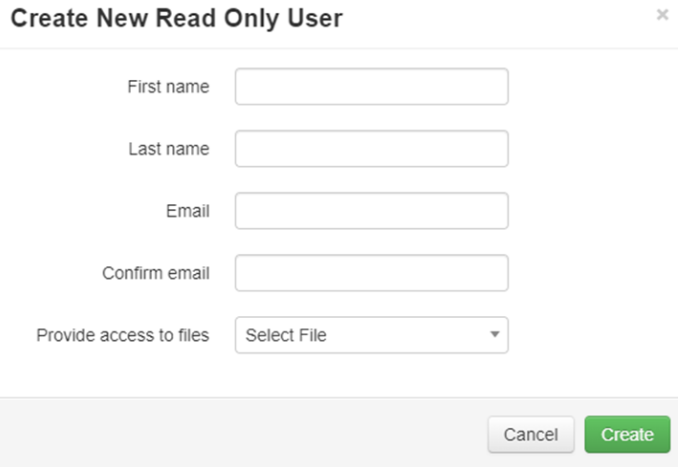Click the First name input field
The height and width of the screenshot is (467, 687).
pyautogui.click(x=371, y=87)
